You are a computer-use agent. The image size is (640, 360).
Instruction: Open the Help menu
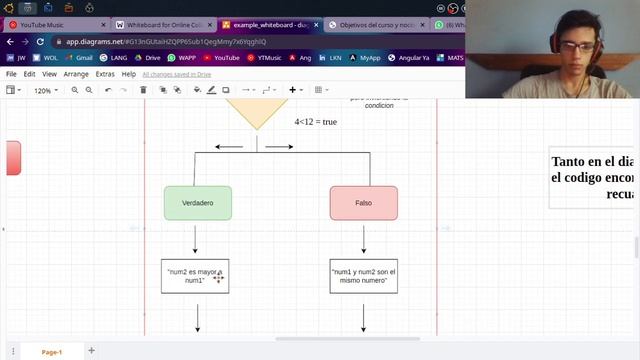[129, 74]
